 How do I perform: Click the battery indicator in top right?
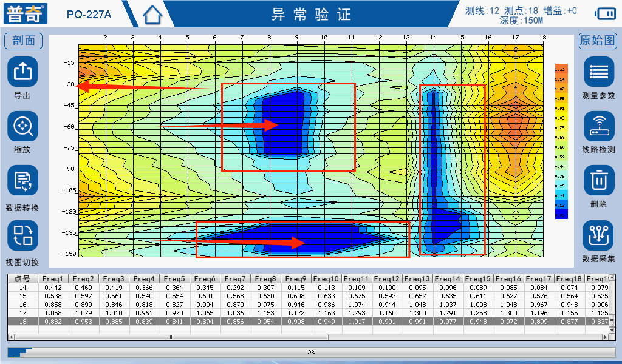(x=605, y=13)
